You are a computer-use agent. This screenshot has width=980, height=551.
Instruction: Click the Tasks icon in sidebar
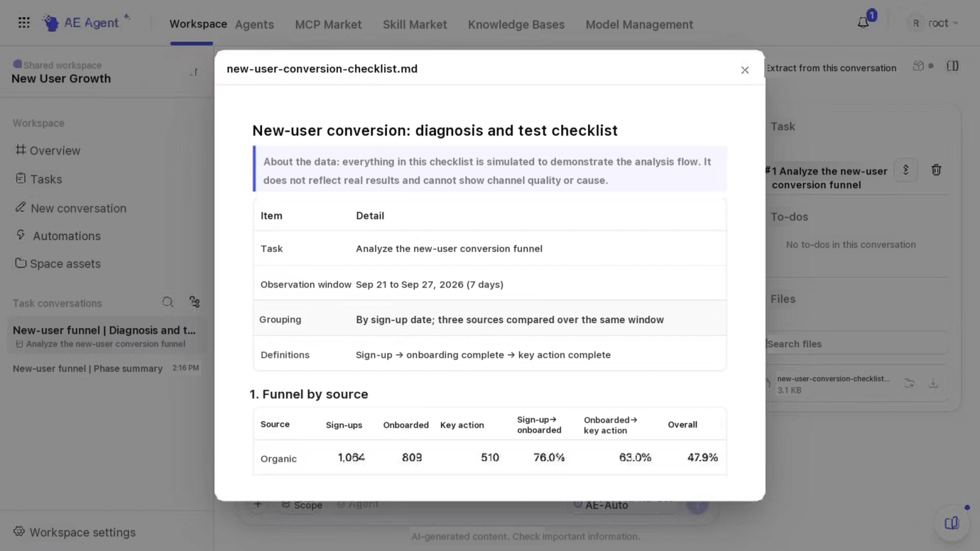[21, 178]
